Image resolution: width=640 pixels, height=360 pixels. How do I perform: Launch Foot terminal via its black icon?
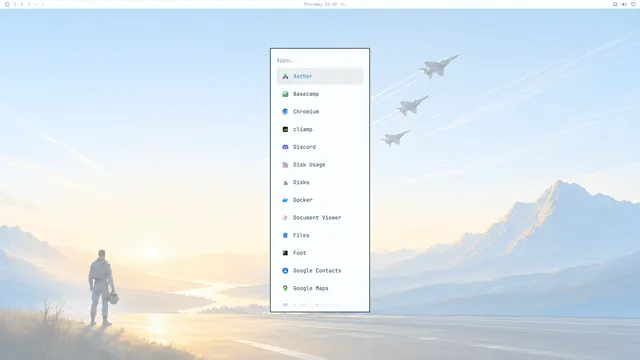(285, 253)
